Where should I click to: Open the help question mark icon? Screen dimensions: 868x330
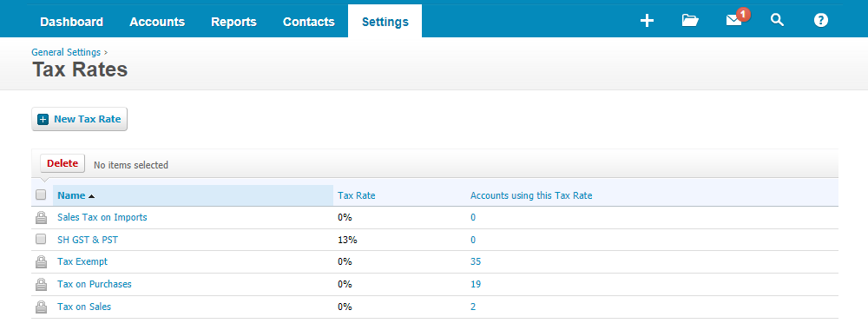(821, 21)
